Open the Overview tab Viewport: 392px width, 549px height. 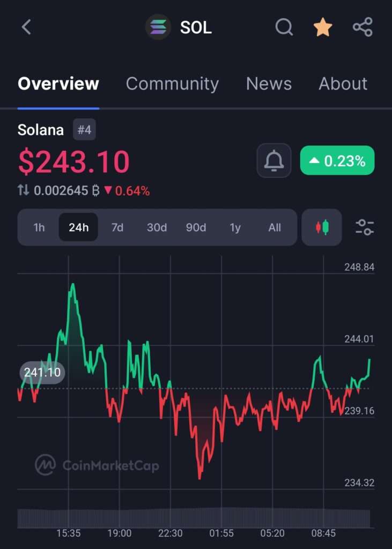pos(58,84)
